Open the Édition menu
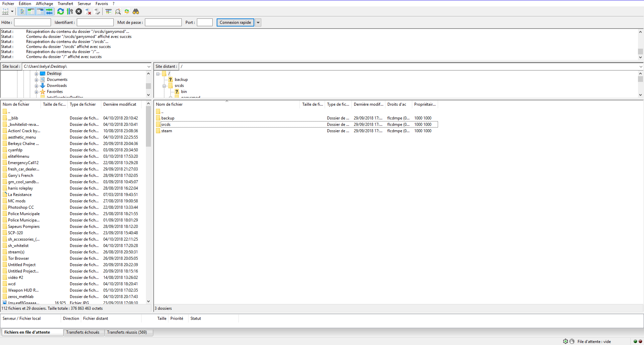 coord(25,4)
